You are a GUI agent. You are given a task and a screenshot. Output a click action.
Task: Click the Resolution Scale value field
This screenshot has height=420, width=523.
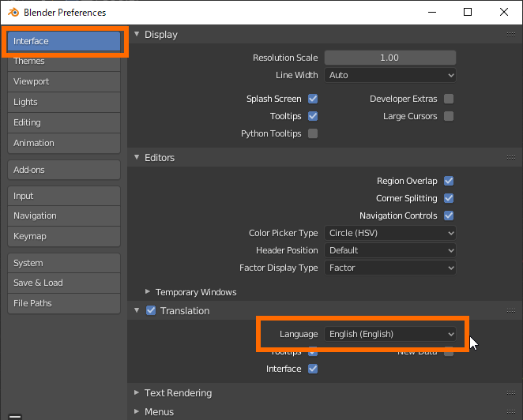pos(390,58)
